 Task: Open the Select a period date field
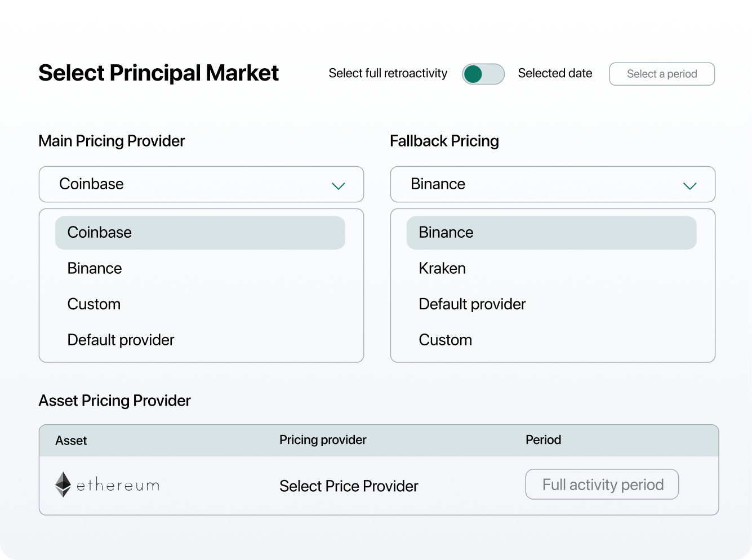coord(662,74)
